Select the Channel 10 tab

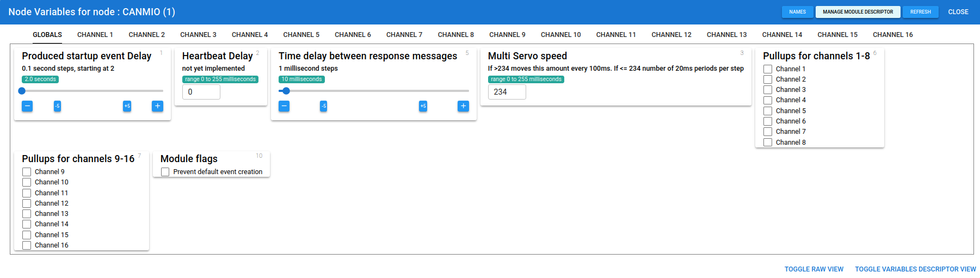coord(560,35)
